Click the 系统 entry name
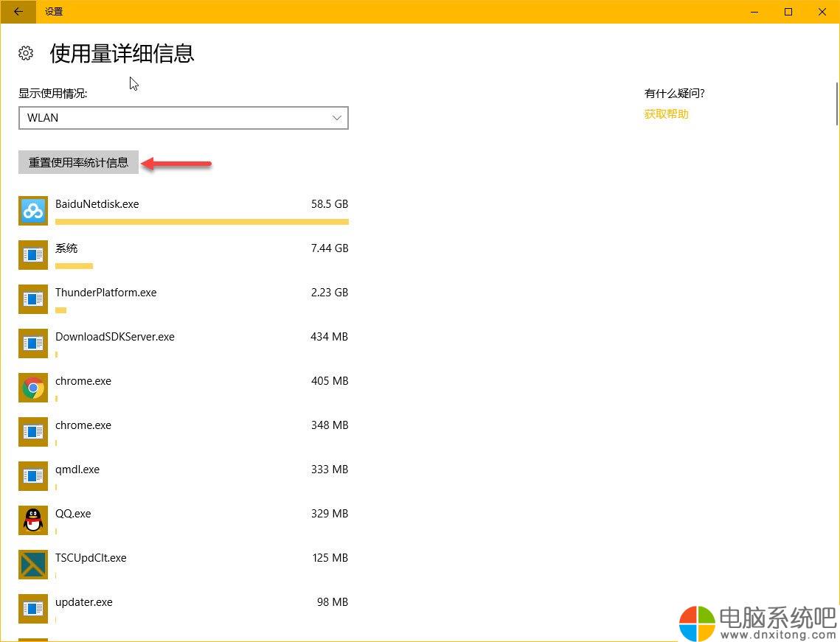This screenshot has height=642, width=840. (x=66, y=248)
